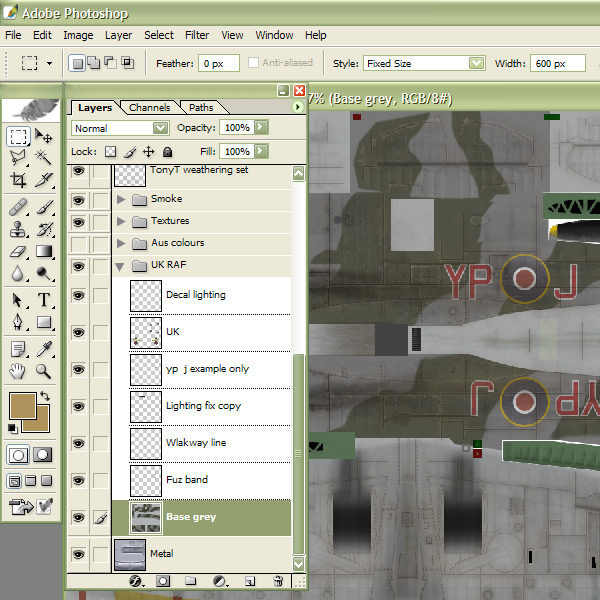Image resolution: width=600 pixels, height=600 pixels.
Task: Select the Blur tool
Action: point(18,273)
